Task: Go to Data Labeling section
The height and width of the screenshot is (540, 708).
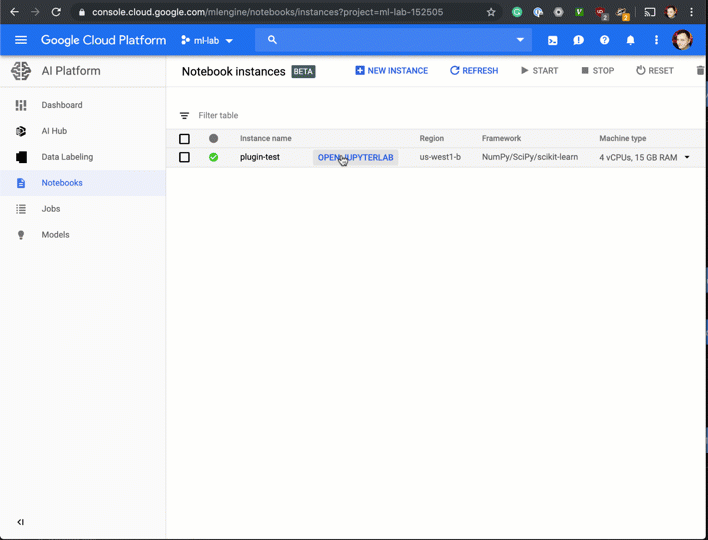Action: click(83, 157)
